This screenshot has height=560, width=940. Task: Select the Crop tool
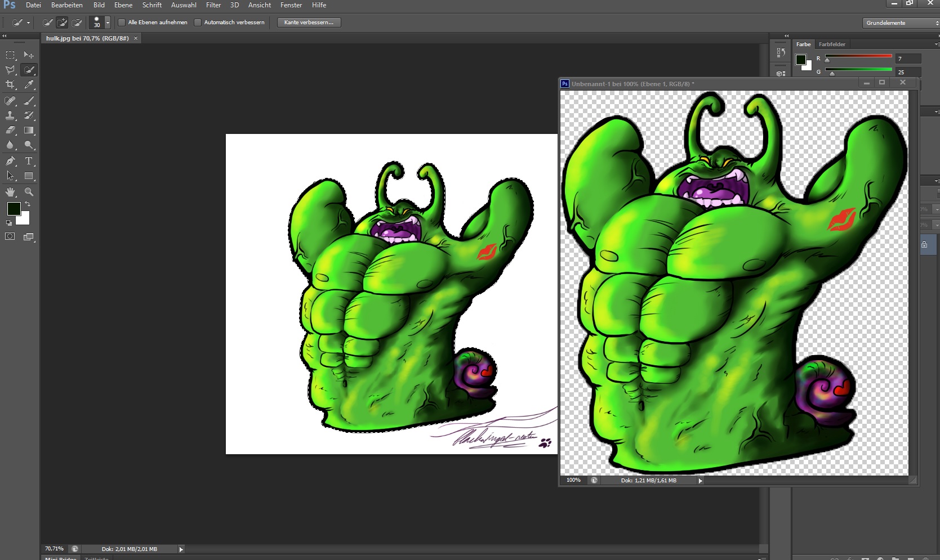(10, 84)
